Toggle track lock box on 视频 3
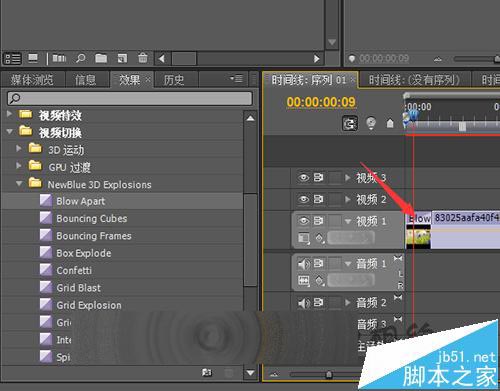This screenshot has width=500, height=391. (335, 178)
